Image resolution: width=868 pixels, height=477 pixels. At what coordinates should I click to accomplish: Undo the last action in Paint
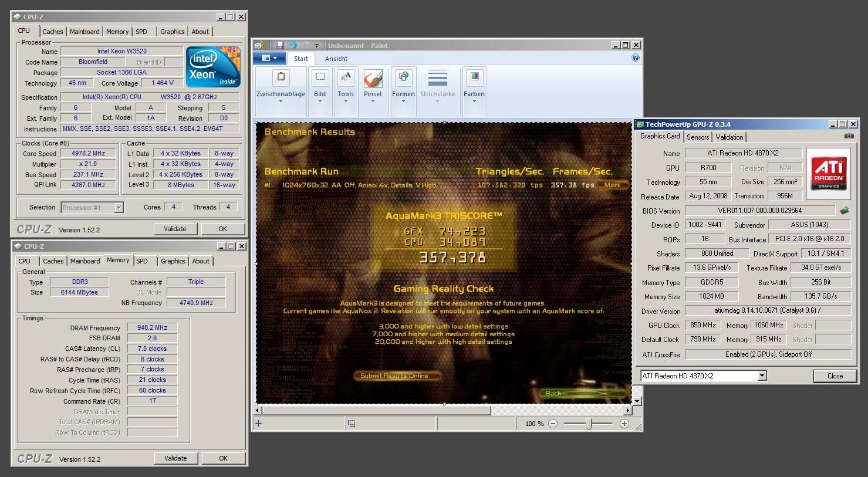click(292, 45)
